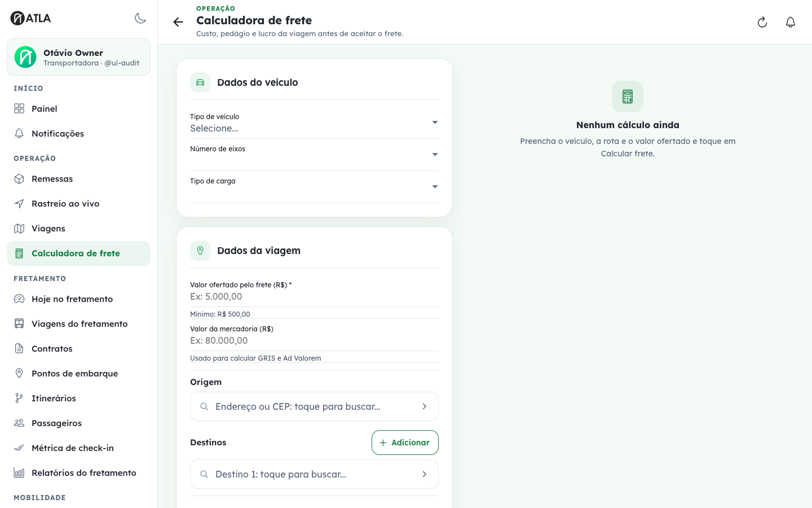The image size is (812, 508).
Task: Click "Nenhum cálculo ainda" heading
Action: point(628,125)
